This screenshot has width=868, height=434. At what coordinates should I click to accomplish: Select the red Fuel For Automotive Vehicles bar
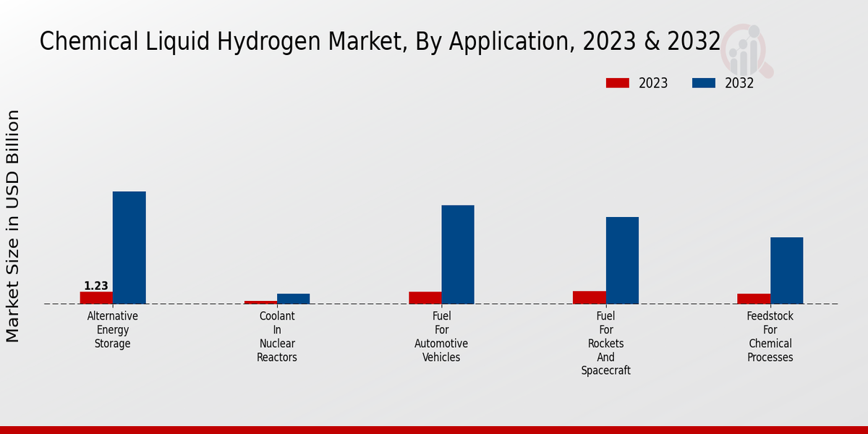click(x=425, y=297)
